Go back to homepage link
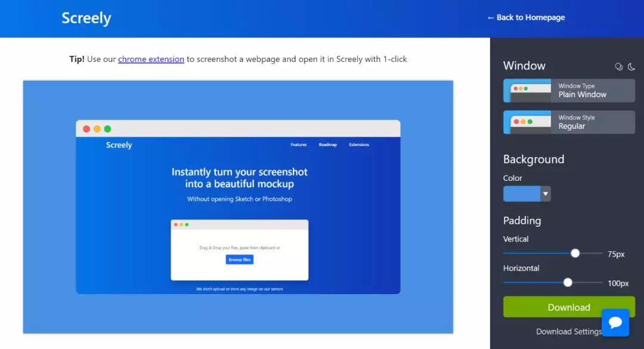Screen dimensions: 644x349 (x=526, y=17)
